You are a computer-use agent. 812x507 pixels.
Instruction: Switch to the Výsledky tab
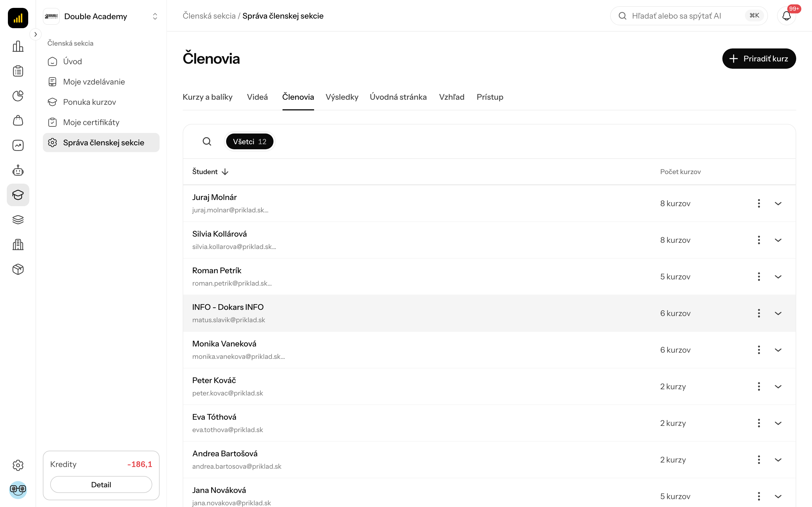tap(342, 97)
